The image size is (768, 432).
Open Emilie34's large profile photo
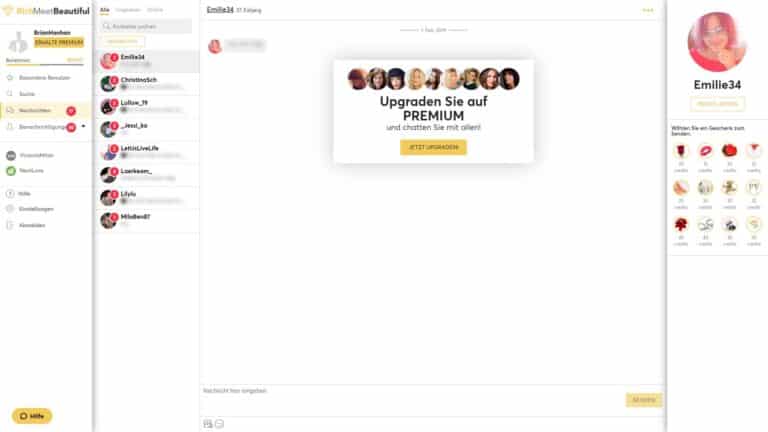(x=717, y=42)
